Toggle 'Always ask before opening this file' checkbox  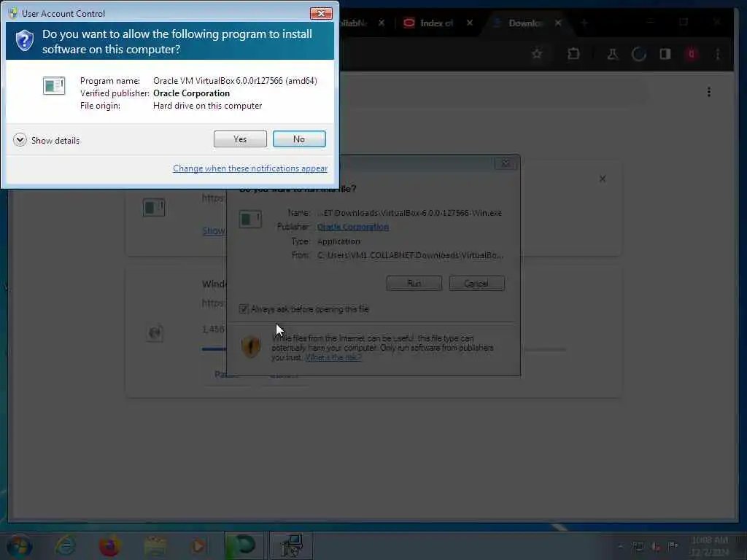click(x=244, y=309)
